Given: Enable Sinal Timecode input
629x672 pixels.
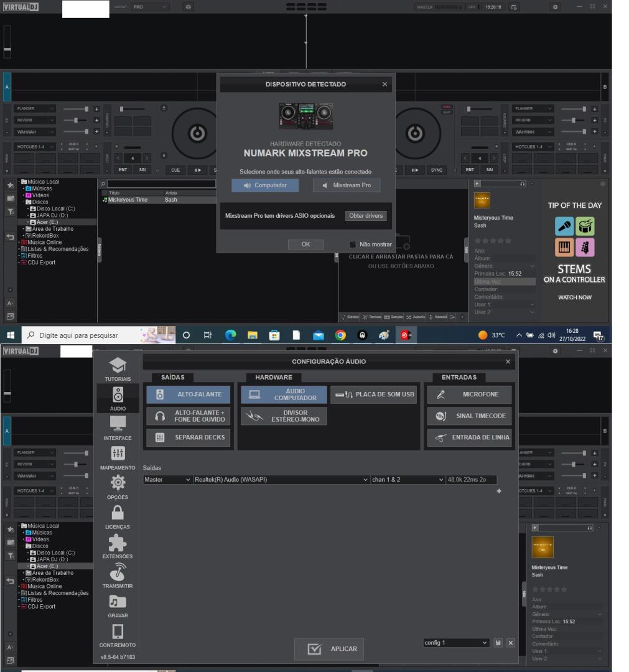Looking at the screenshot, I should [469, 416].
